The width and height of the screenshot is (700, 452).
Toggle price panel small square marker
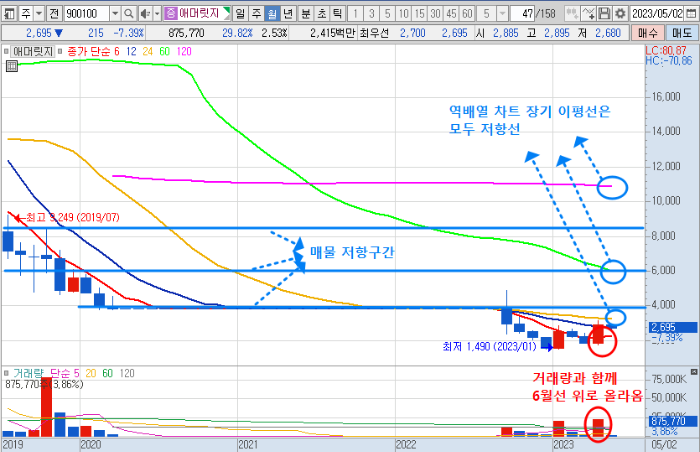(6, 52)
